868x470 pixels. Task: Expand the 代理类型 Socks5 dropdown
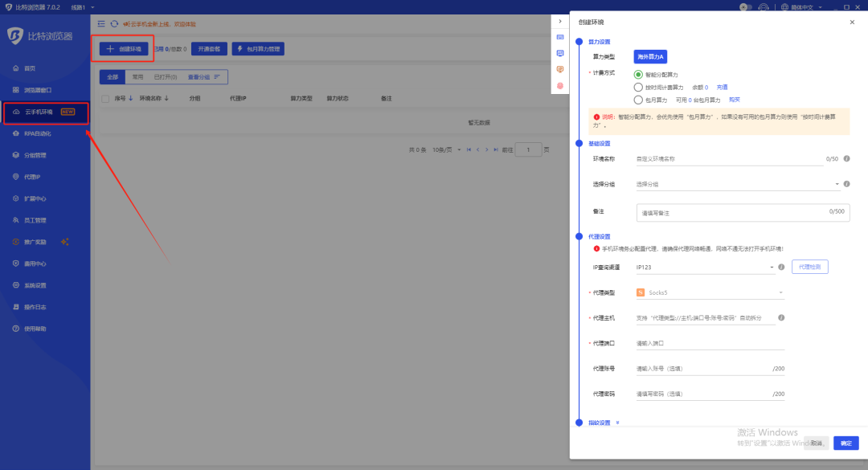click(709, 292)
